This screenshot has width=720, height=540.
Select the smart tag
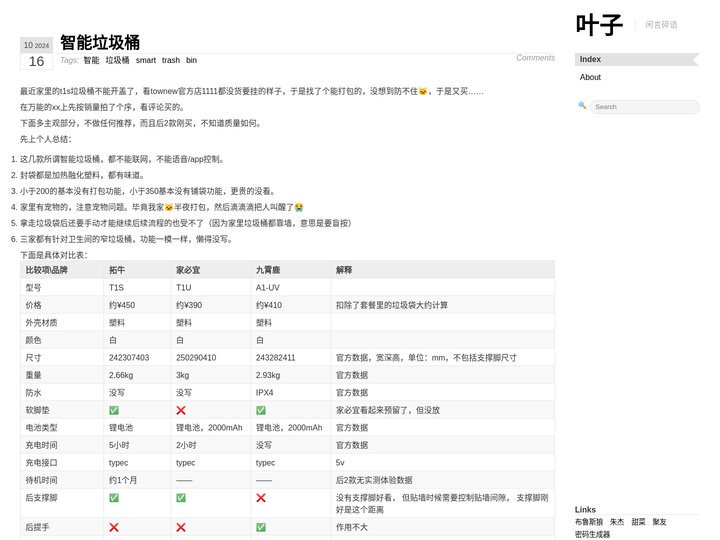coord(146,60)
